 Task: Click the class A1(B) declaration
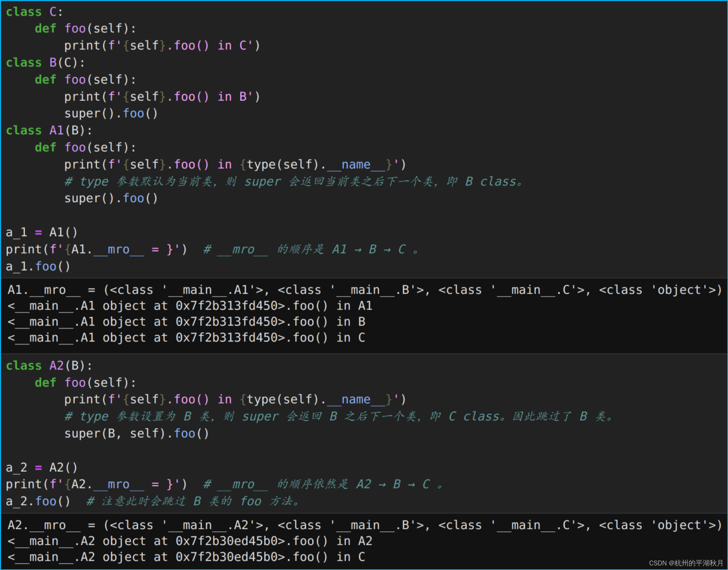pyautogui.click(x=48, y=130)
